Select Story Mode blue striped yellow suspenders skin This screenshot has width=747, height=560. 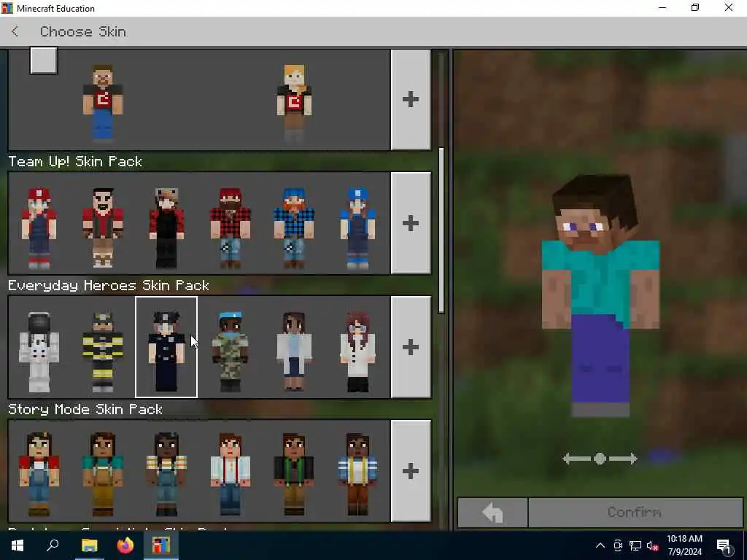357,474
